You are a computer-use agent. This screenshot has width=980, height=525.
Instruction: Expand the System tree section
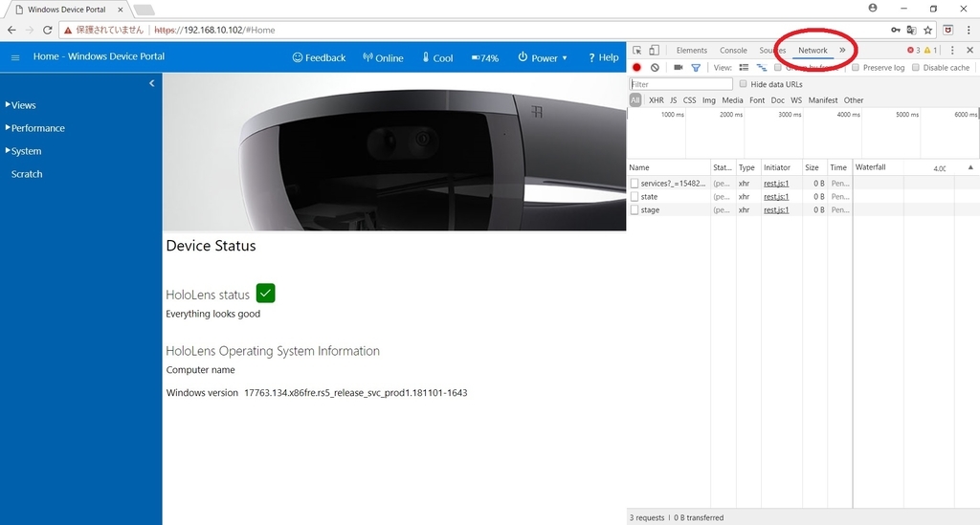point(23,151)
